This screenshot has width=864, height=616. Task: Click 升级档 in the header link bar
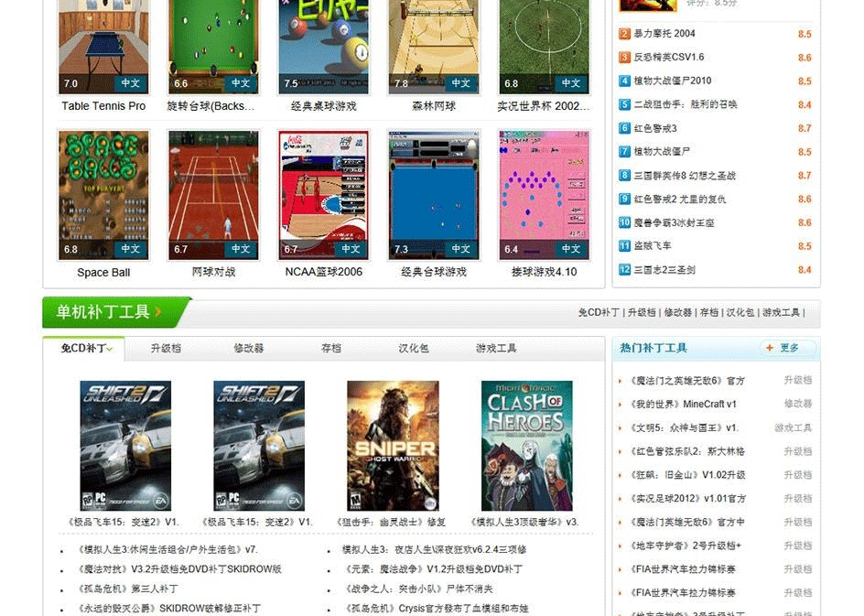(x=642, y=312)
